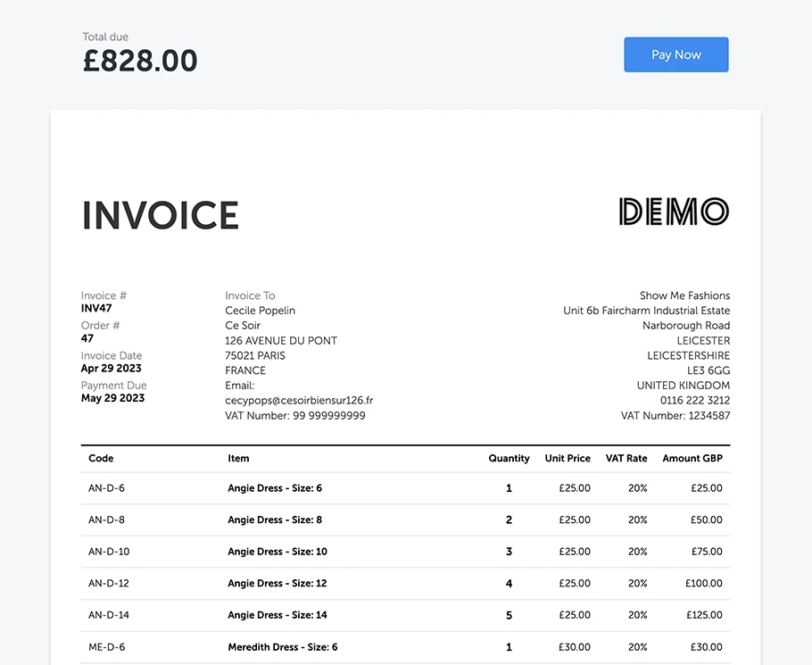This screenshot has height=665, width=812.
Task: Click the Invoice Date Apr 29 2023
Action: (x=111, y=368)
